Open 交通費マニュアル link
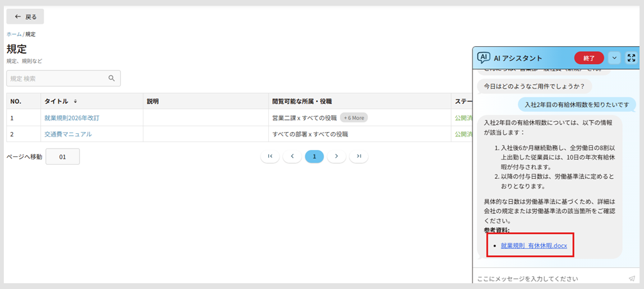 (x=68, y=134)
